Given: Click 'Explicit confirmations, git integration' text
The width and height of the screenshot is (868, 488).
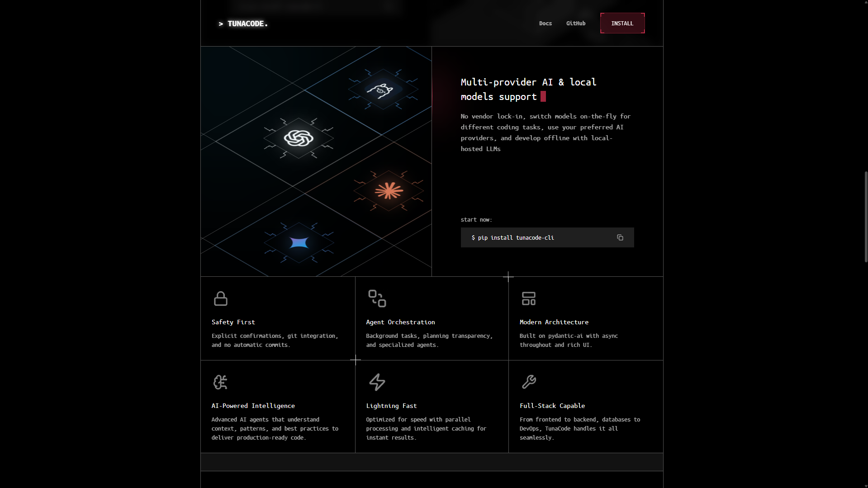Looking at the screenshot, I should coord(275,340).
